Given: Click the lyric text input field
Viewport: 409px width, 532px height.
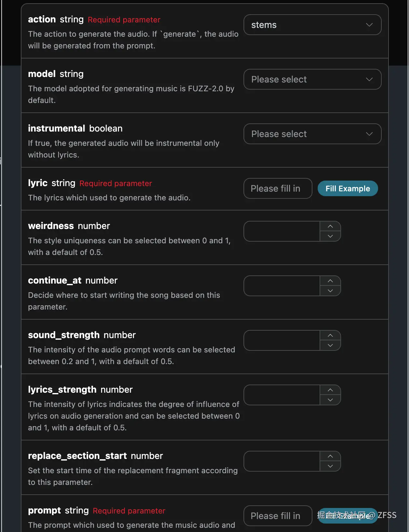Looking at the screenshot, I should 278,188.
